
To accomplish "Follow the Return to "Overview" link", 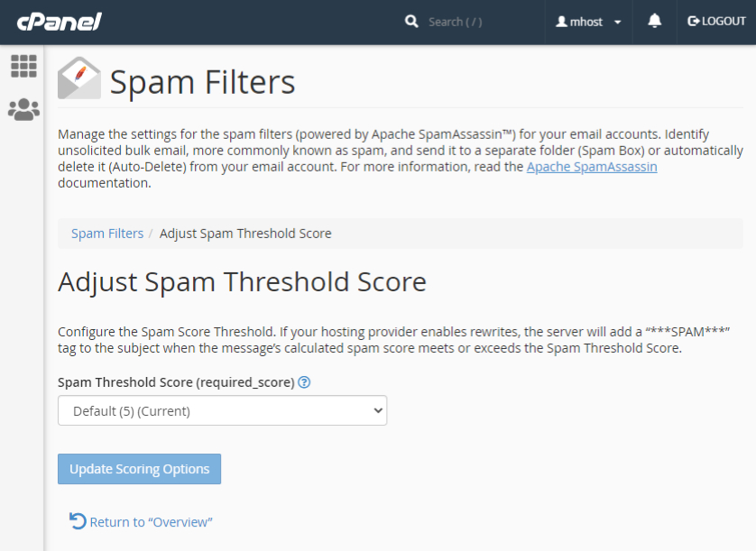I will click(x=151, y=522).
